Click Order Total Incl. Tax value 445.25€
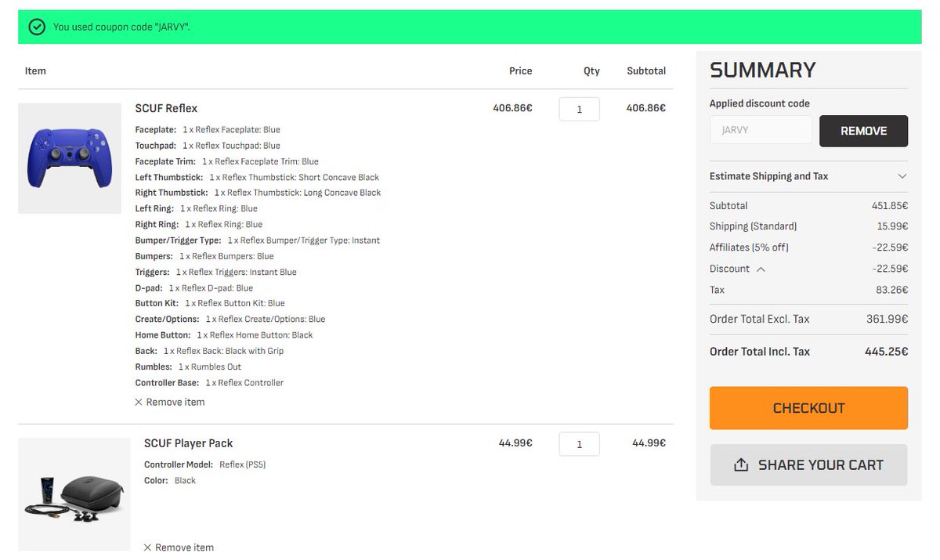 [886, 352]
